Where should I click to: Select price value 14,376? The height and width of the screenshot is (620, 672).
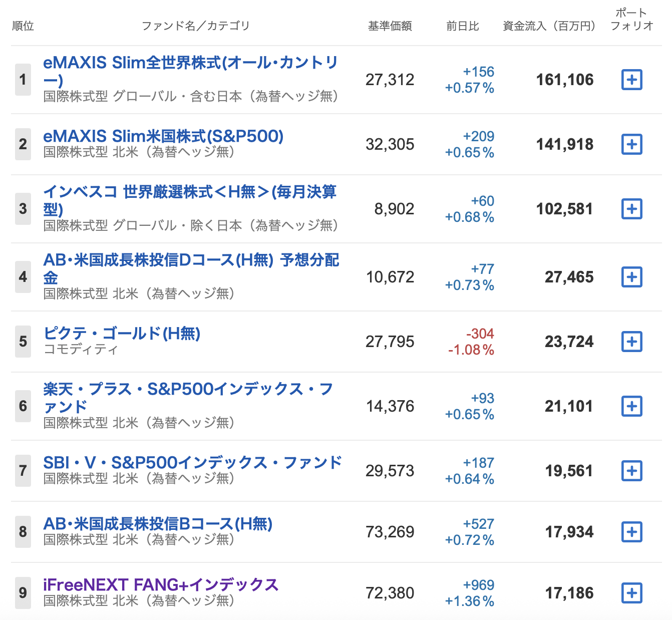(390, 406)
